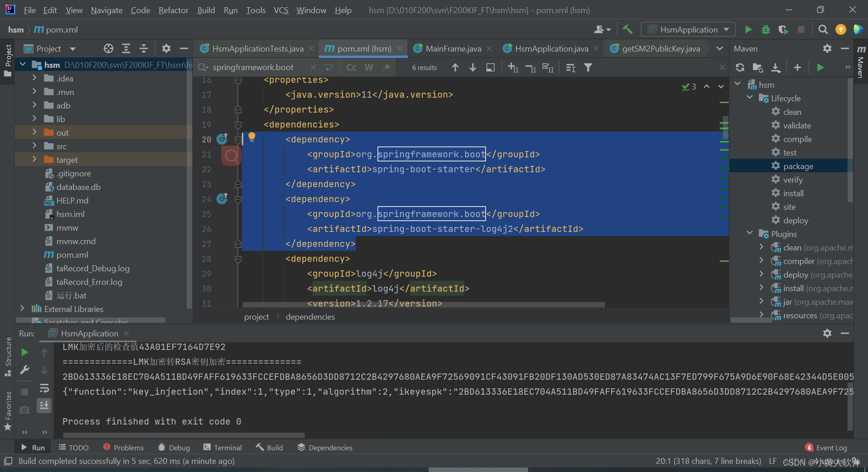868x472 pixels.
Task: Run Maven build with green arrow
Action: coord(821,67)
